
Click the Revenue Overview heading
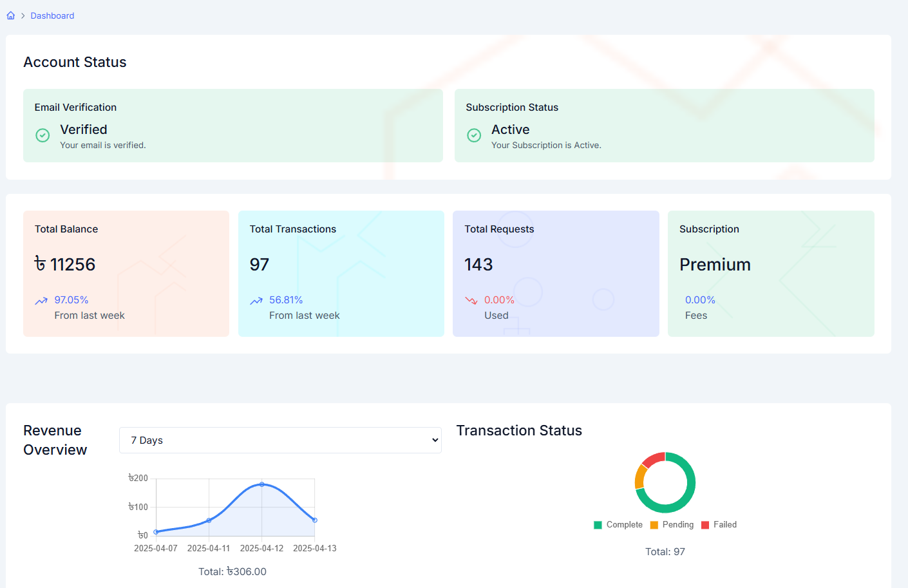[55, 440]
